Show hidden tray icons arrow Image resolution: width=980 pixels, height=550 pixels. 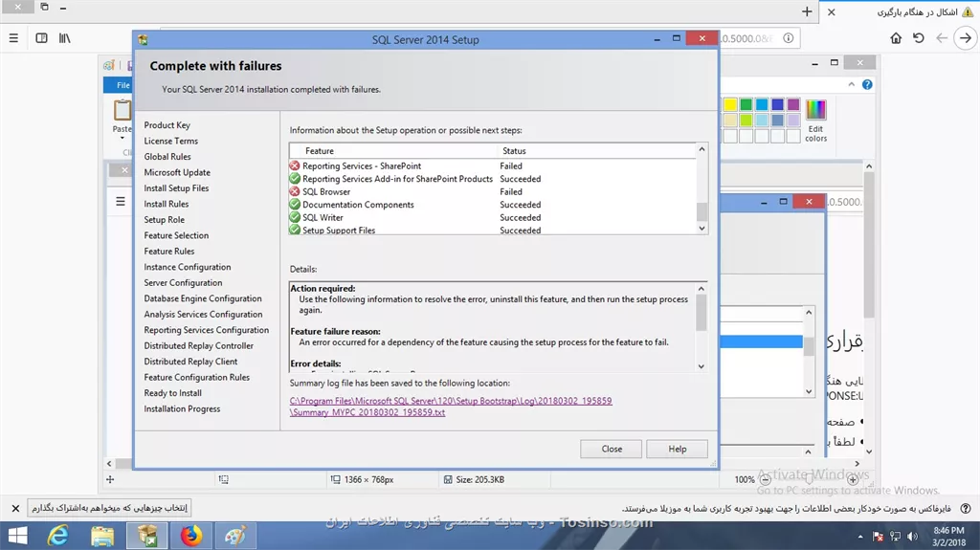860,537
